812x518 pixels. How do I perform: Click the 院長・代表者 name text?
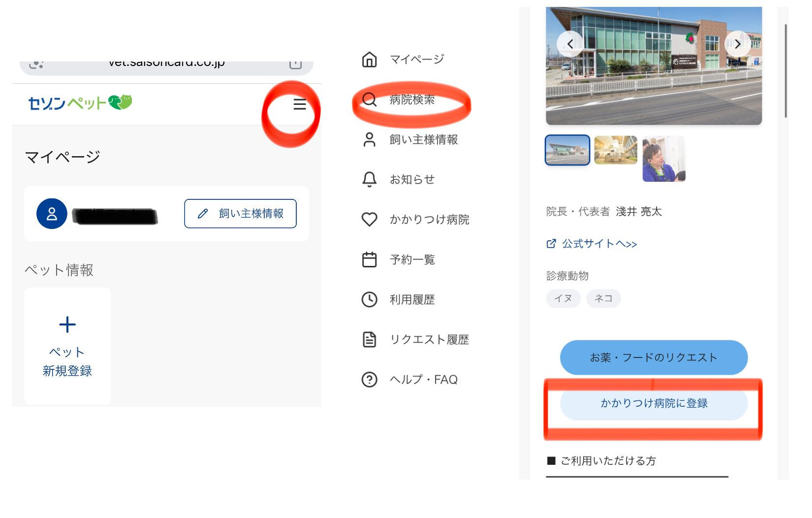pyautogui.click(x=639, y=212)
